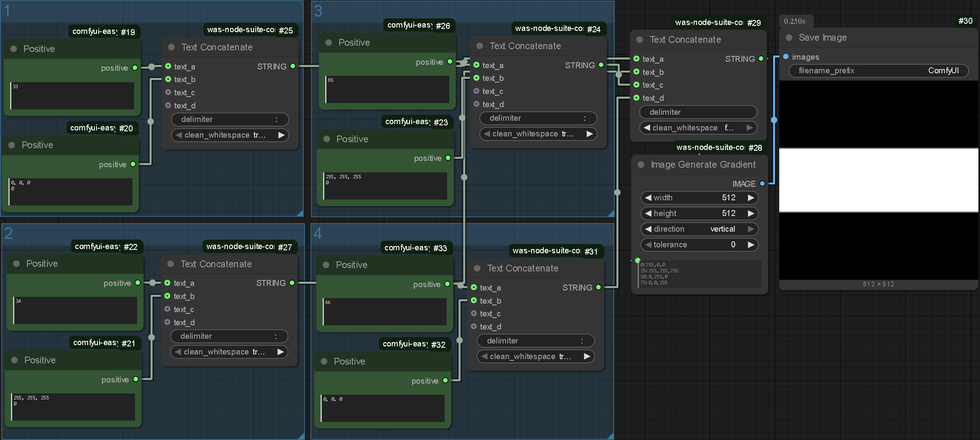Increase height with its right arrow
This screenshot has height=440, width=980.
coord(751,213)
